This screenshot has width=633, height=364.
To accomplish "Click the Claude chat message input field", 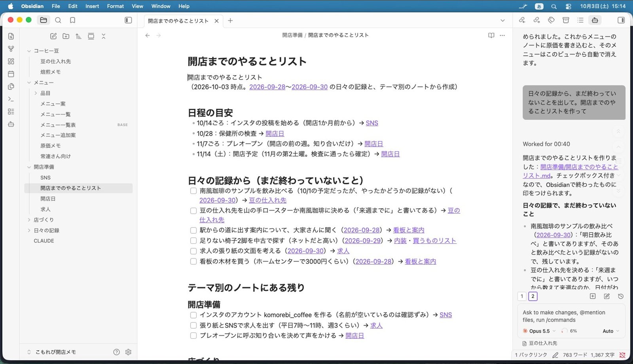I will [571, 316].
